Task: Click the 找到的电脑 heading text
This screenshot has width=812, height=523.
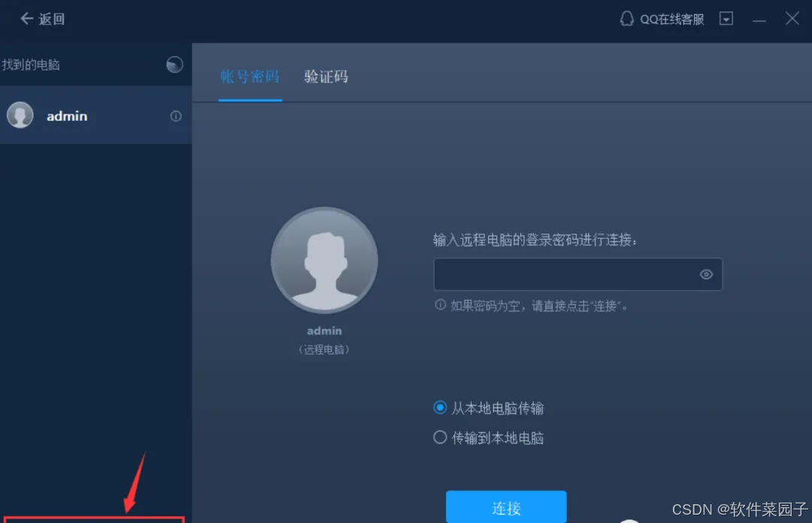Action: click(31, 65)
